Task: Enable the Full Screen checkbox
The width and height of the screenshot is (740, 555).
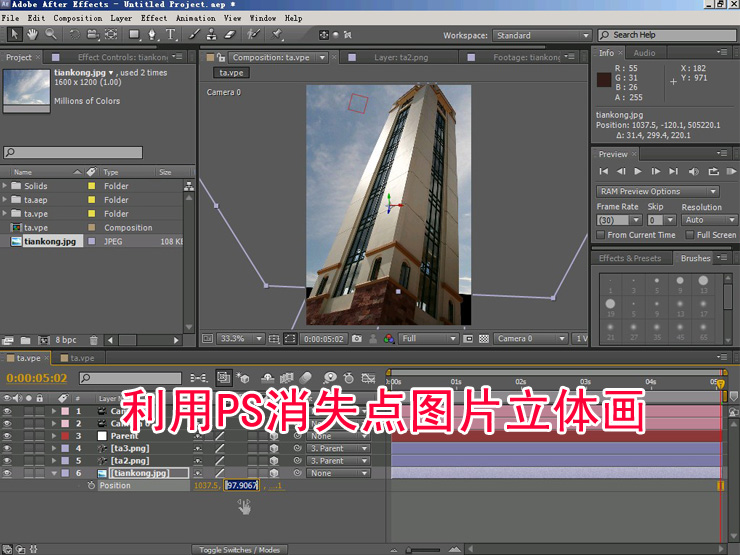Action: (x=689, y=235)
